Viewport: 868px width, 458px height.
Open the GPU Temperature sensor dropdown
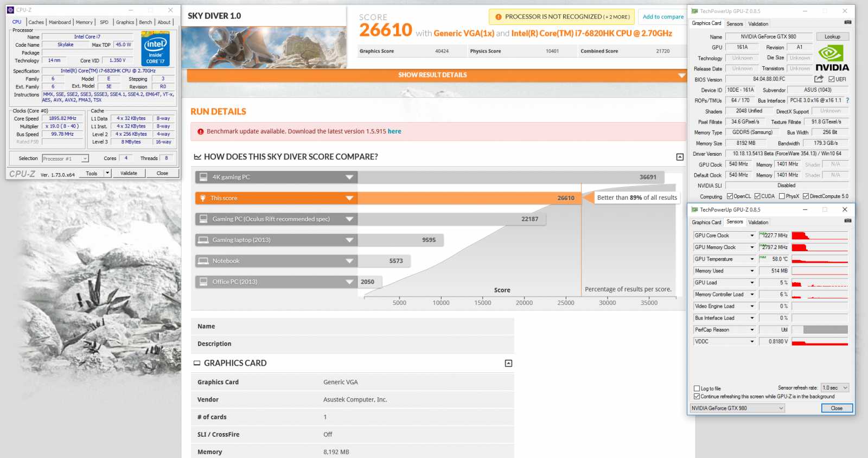coord(752,259)
